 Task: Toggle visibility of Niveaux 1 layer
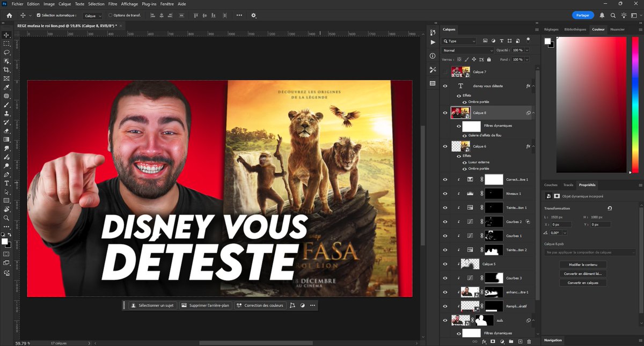coord(445,194)
